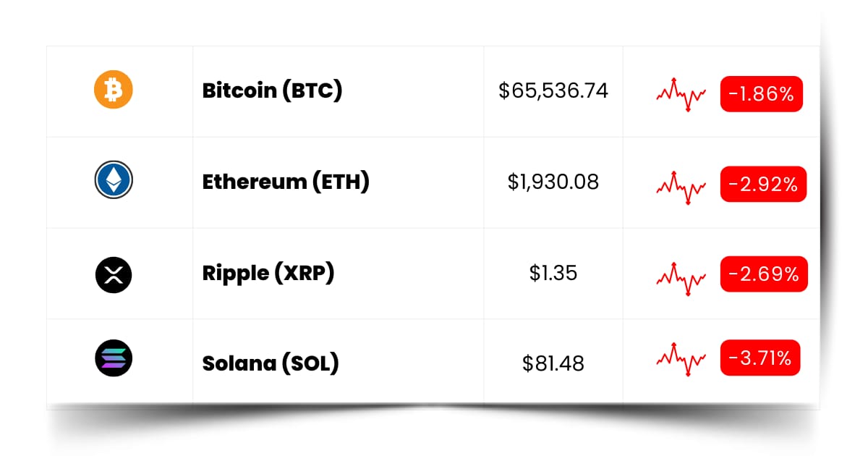Select the Ripple (XRP) name

(268, 273)
